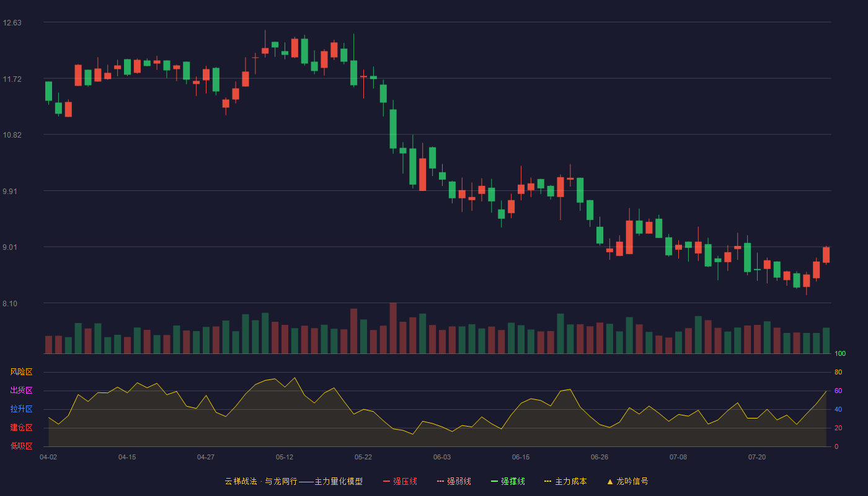868x496 pixels.
Task: Click the 10.82 price axis label
Action: point(12,135)
